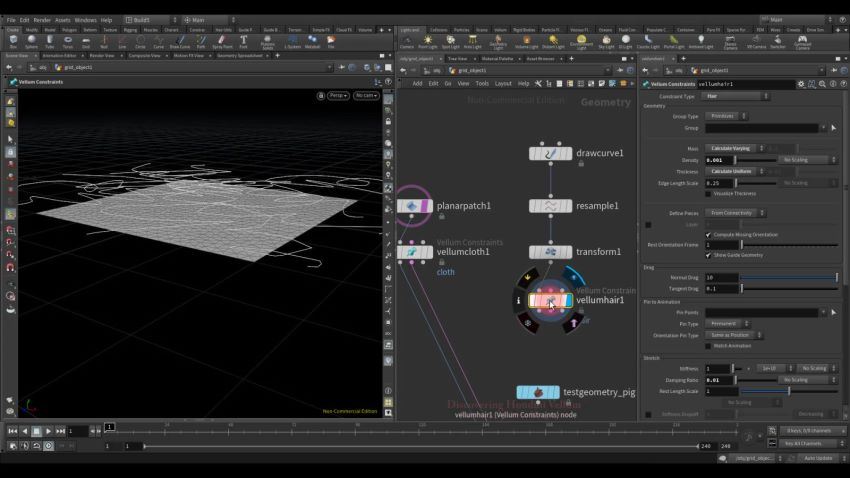Add an Area Light from shelf

473,42
